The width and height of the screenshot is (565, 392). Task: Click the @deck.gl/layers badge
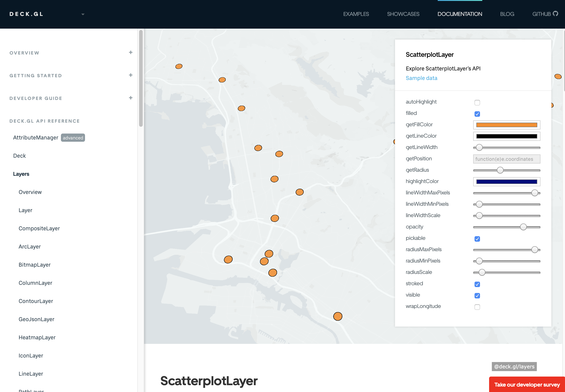click(514, 366)
